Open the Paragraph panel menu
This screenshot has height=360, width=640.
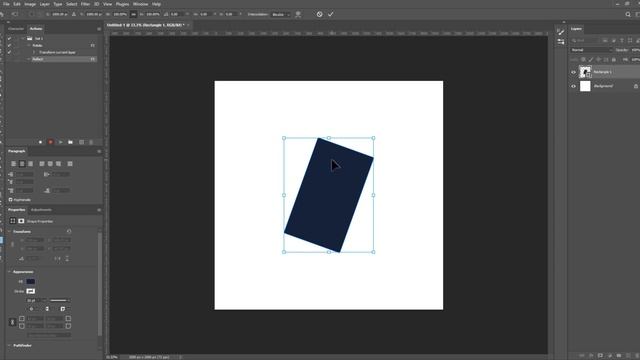tap(99, 151)
